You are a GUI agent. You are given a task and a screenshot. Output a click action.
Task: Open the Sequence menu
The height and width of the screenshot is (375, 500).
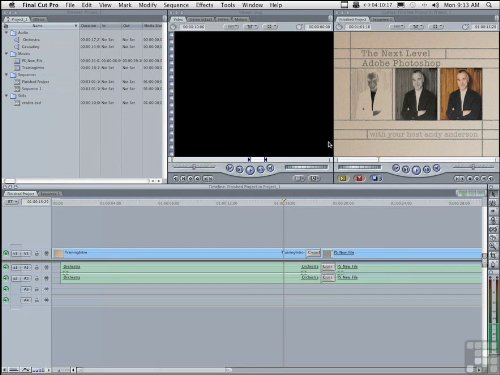point(176,5)
